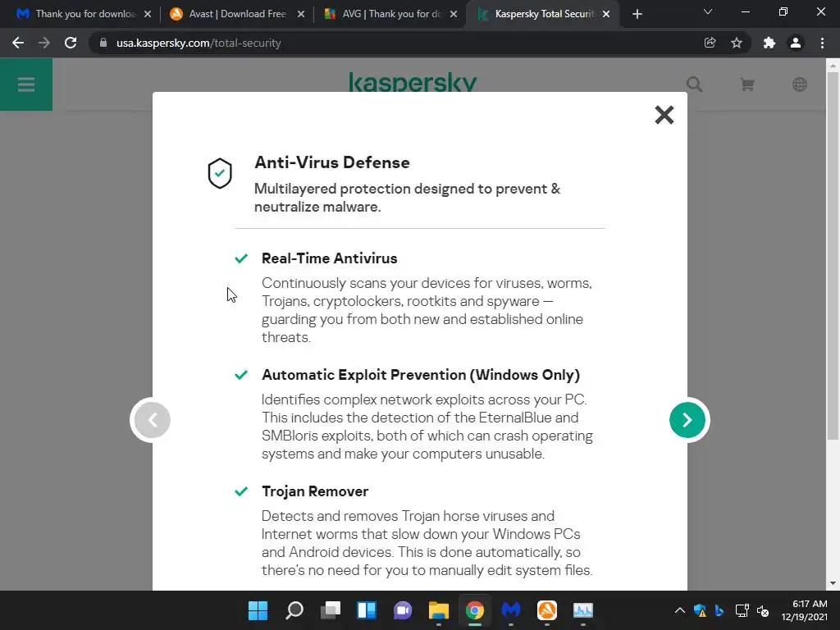Open Widgets from the taskbar
The image size is (840, 630).
[x=367, y=610]
